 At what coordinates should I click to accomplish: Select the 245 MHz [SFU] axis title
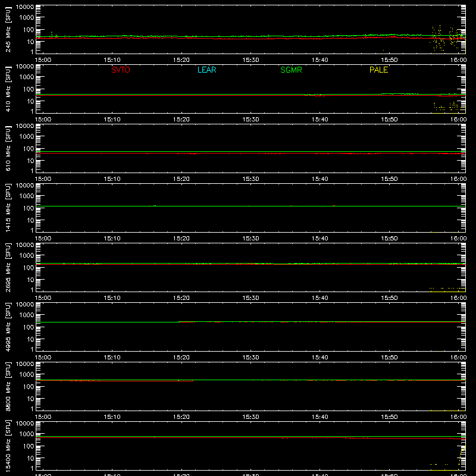point(8,29)
